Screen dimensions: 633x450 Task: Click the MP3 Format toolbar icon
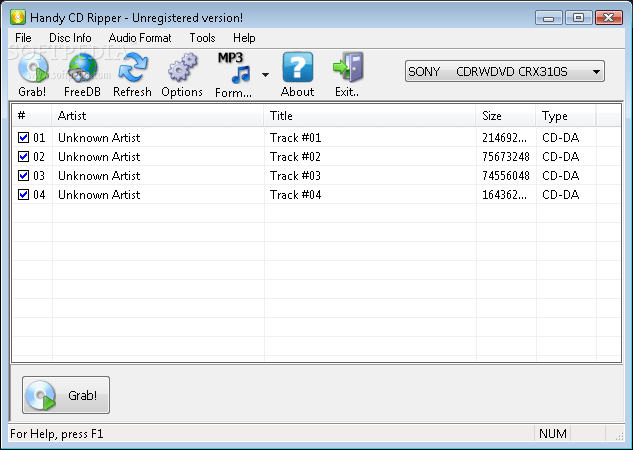[x=234, y=68]
